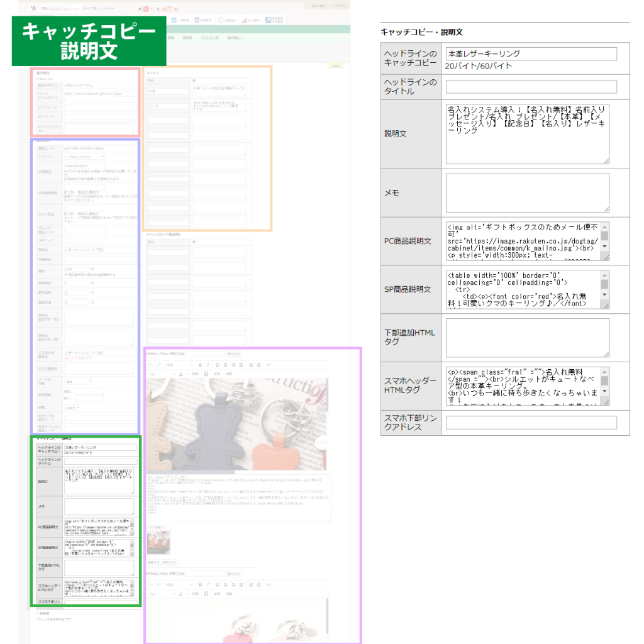Click the Bold icon in HTML editor toolbar
Image resolution: width=644 pixels, height=644 pixels.
pos(200,365)
